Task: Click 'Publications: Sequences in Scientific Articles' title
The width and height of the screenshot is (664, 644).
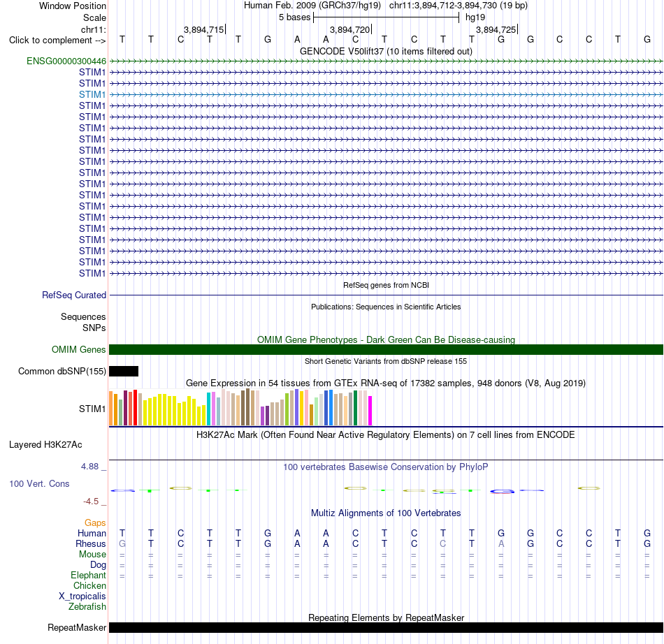Action: tap(386, 307)
